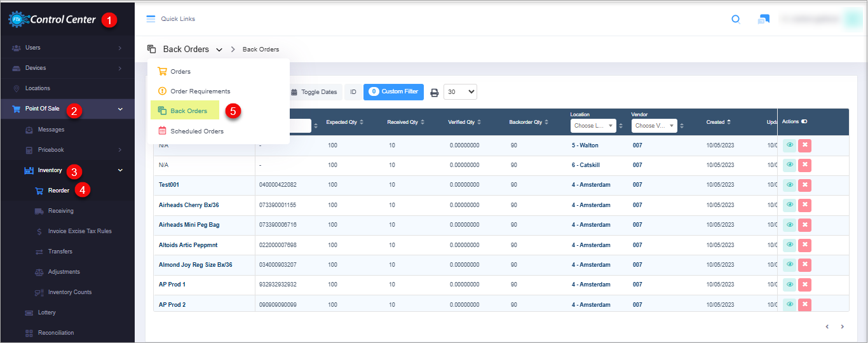The image size is (868, 343).
Task: Open the Choose Vendor filter dropdown
Action: coord(654,126)
